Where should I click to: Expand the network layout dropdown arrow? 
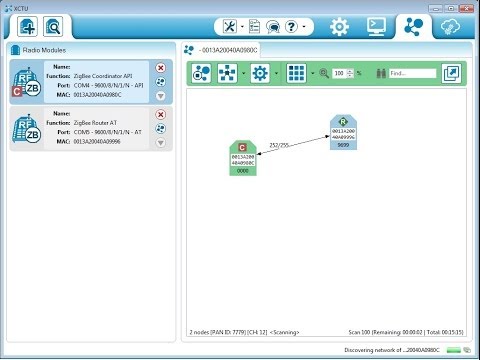click(243, 73)
